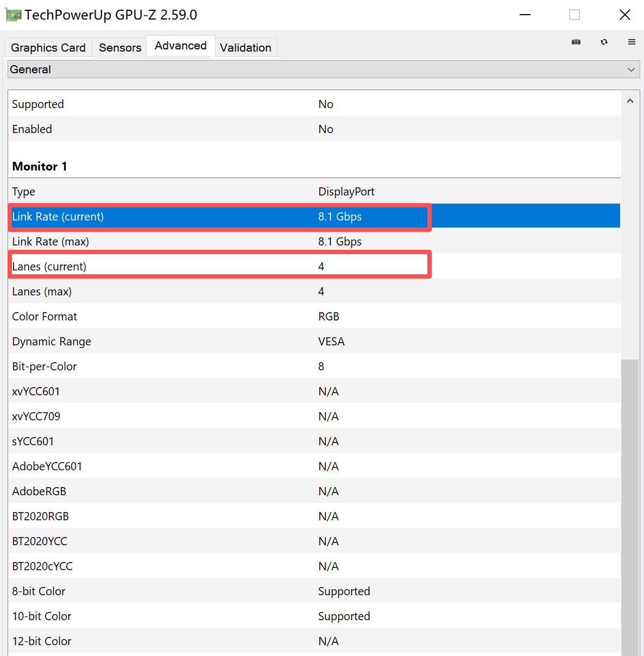The width and height of the screenshot is (644, 656).
Task: Select the 8-bit Color row
Action: (314, 591)
